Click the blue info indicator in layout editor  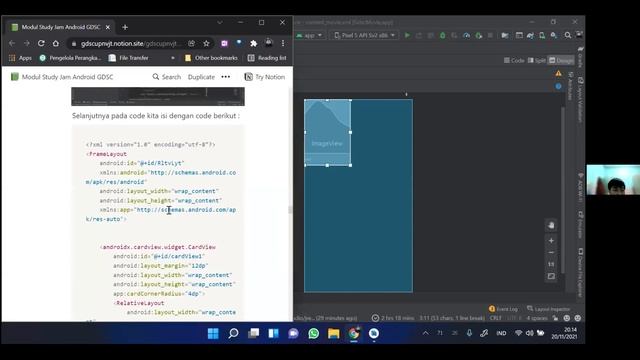pos(558,86)
